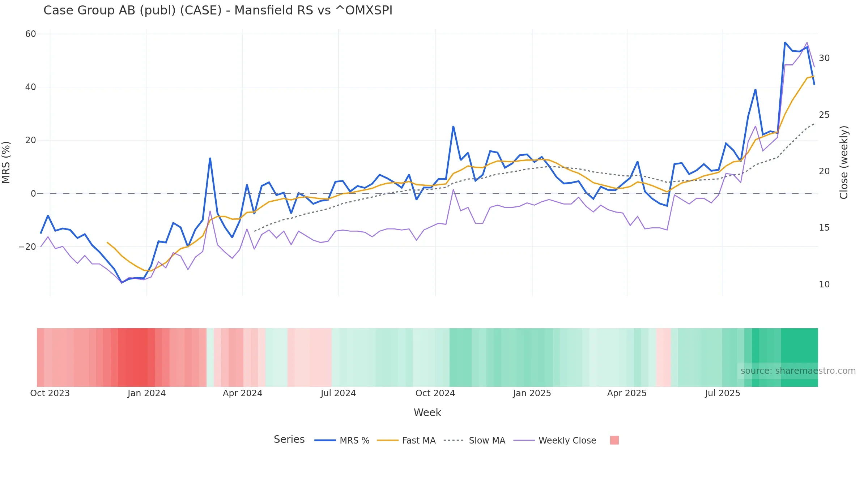Click the 'Series' legend title

(x=289, y=439)
